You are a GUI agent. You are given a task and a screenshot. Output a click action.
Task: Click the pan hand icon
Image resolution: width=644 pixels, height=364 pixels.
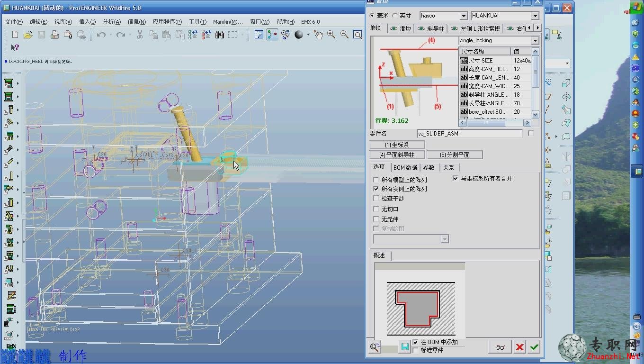coord(318,35)
